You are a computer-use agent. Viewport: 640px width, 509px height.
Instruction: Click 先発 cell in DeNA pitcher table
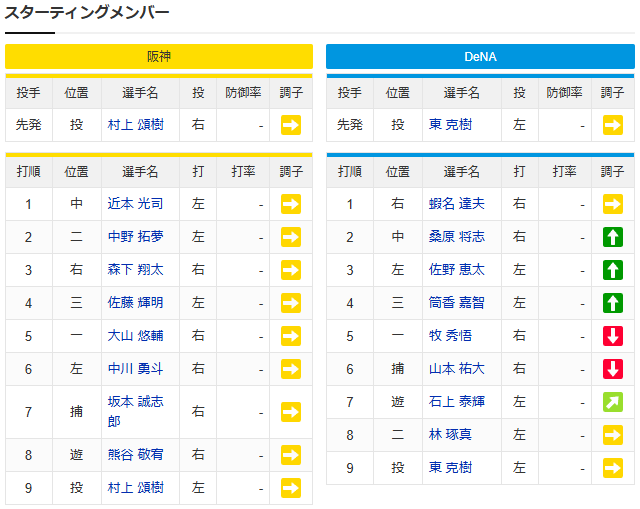(350, 124)
